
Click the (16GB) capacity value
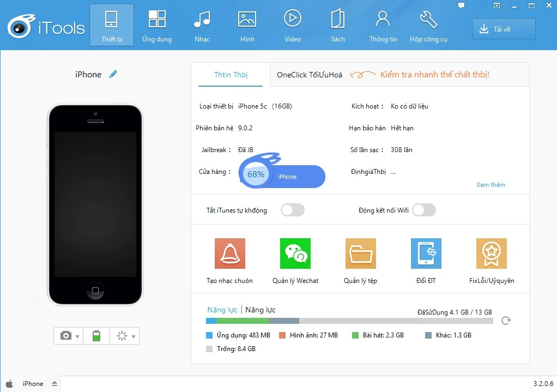point(282,106)
